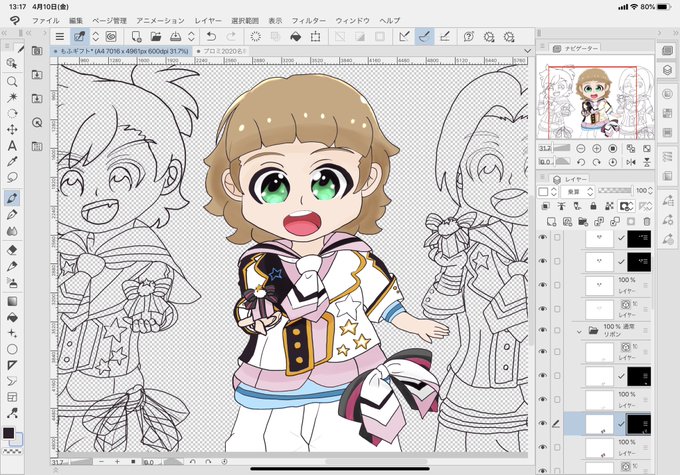The height and width of the screenshot is (475, 680).
Task: Toggle visibility of the selected highlighted layer
Action: [543, 423]
